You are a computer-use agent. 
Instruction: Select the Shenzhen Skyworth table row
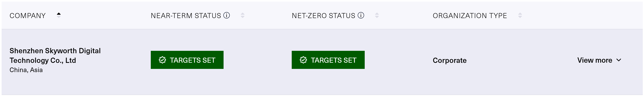pyautogui.click(x=322, y=62)
